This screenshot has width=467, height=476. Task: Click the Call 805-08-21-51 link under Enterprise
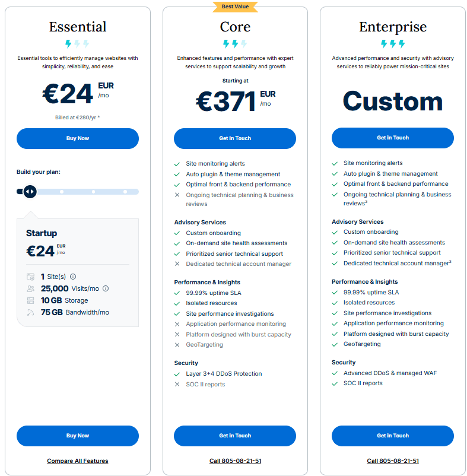[x=393, y=461]
